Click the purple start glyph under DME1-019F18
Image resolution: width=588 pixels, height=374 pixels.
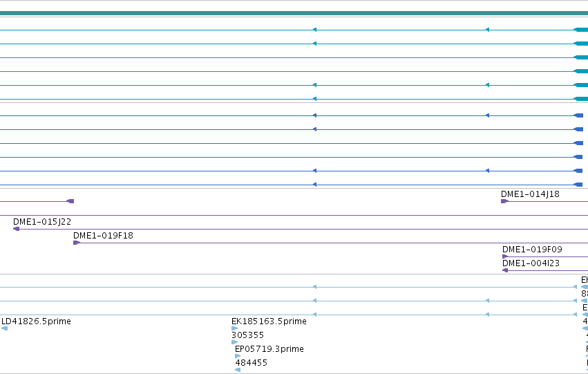point(77,243)
